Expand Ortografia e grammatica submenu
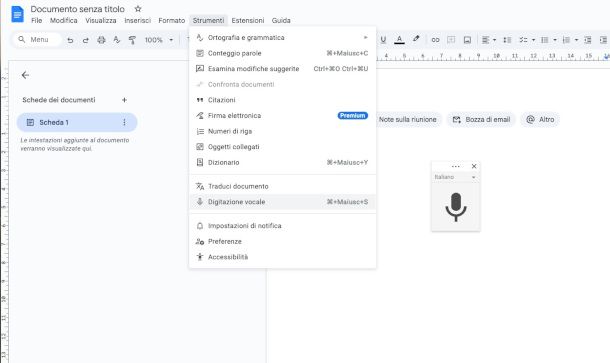This screenshot has height=363, width=610. pos(282,38)
